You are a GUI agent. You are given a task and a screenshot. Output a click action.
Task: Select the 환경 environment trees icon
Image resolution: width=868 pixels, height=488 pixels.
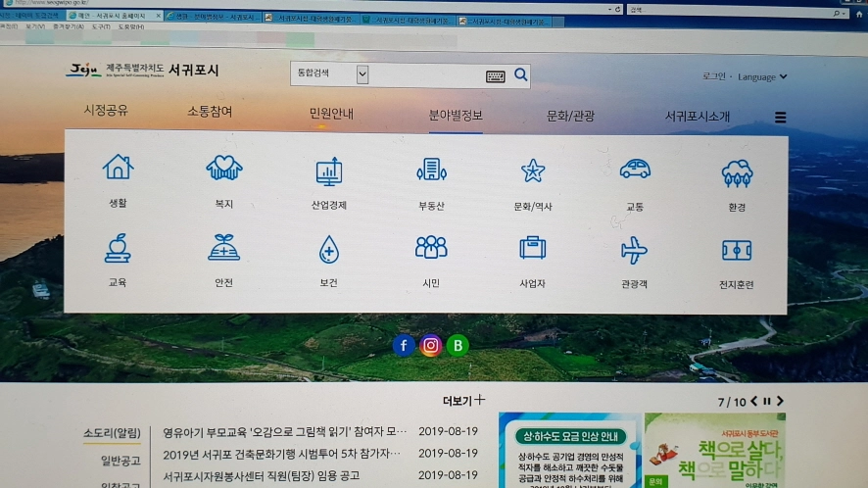tap(737, 172)
